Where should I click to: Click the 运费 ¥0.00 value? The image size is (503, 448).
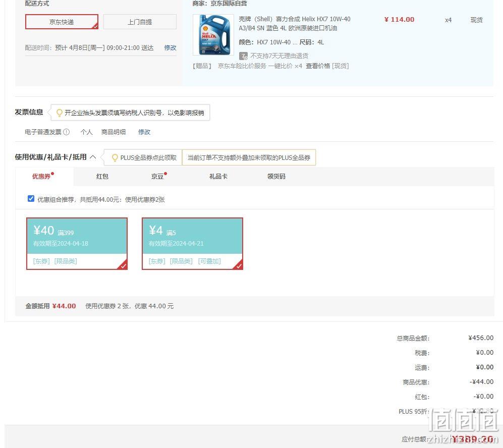point(485,367)
